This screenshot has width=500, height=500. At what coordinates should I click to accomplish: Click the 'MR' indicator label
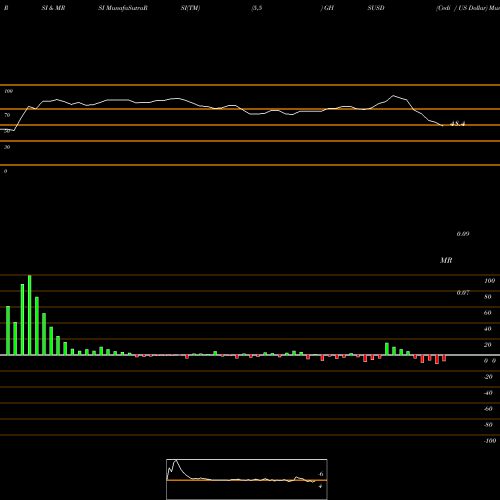point(446,260)
